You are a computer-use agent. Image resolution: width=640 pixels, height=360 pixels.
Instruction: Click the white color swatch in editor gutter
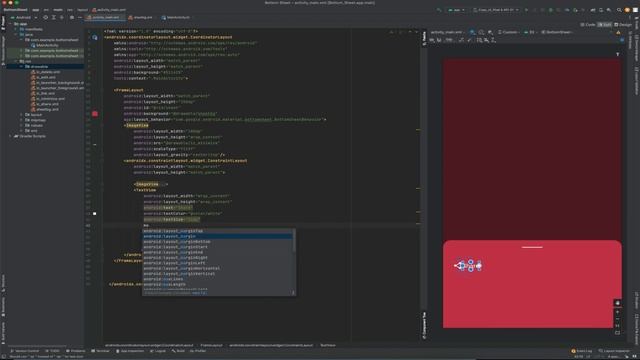(95, 213)
